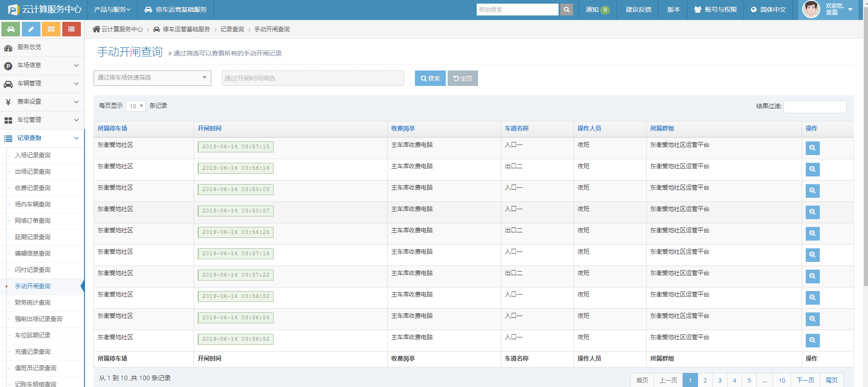
Task: Click the 结果过滤 filter input field
Action: coord(814,106)
